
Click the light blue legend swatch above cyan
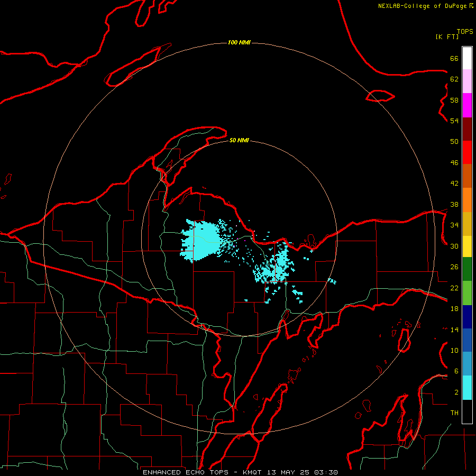coord(467,364)
